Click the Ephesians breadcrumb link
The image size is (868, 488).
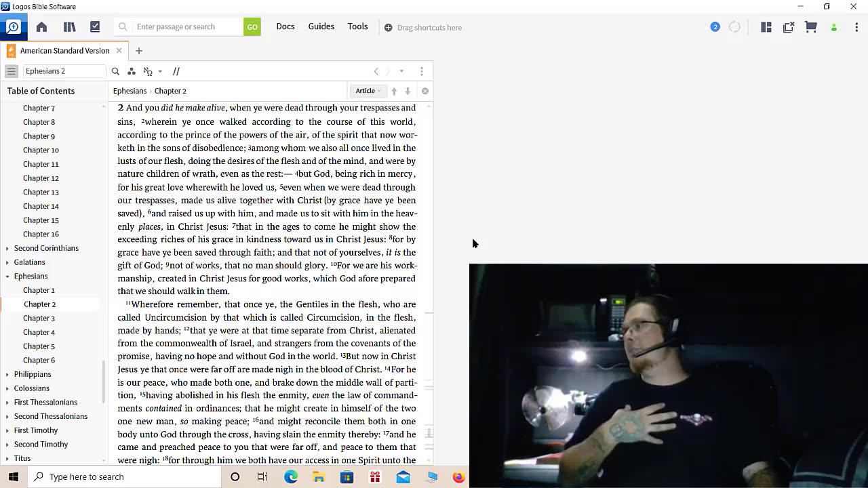[x=130, y=91]
